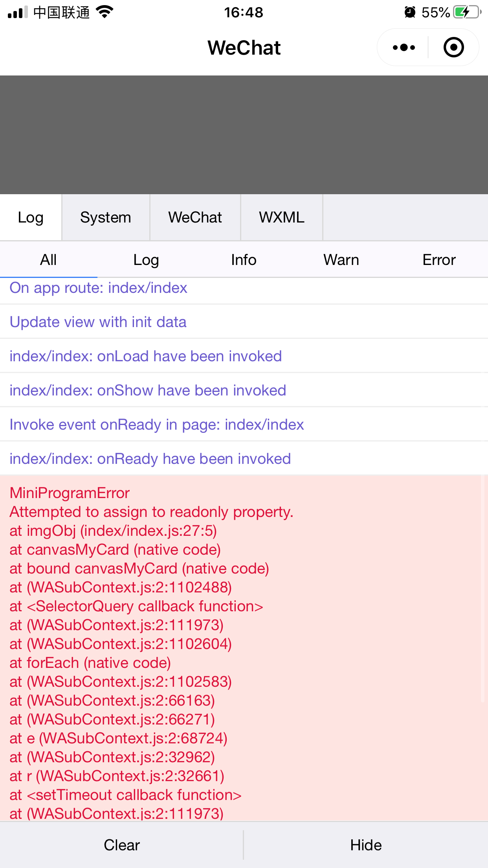Tap the SelectorQuery callback function line
This screenshot has height=868, width=488.
point(136,606)
